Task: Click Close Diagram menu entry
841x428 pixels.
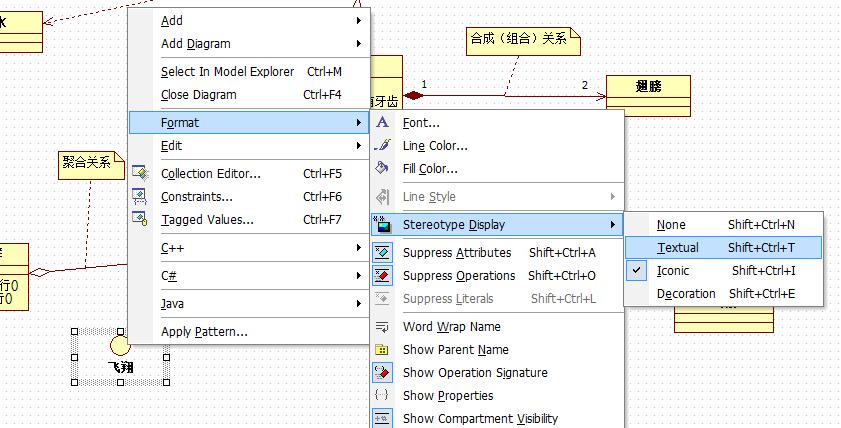Action: pyautogui.click(x=249, y=94)
